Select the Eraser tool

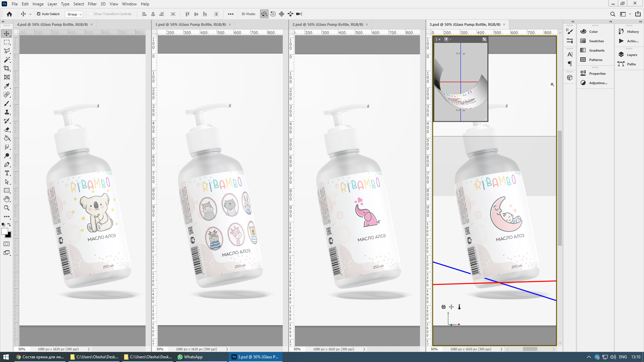[7, 129]
